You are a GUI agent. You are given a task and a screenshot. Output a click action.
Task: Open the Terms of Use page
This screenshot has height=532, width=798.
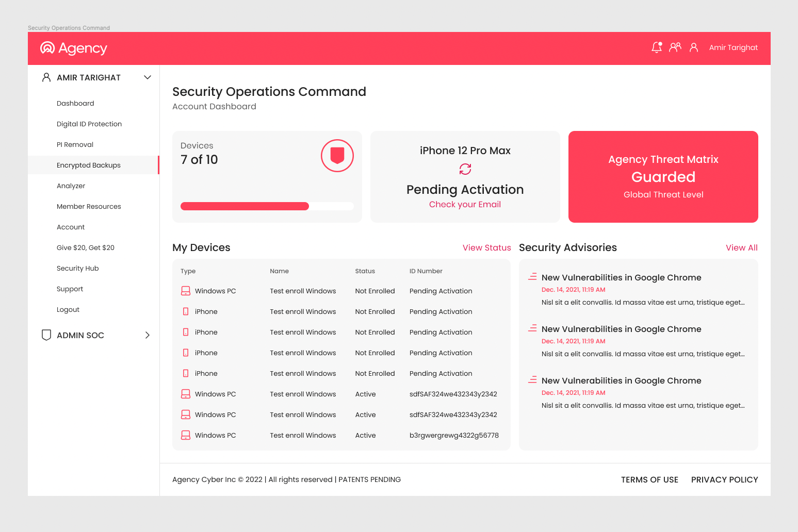[649, 479]
